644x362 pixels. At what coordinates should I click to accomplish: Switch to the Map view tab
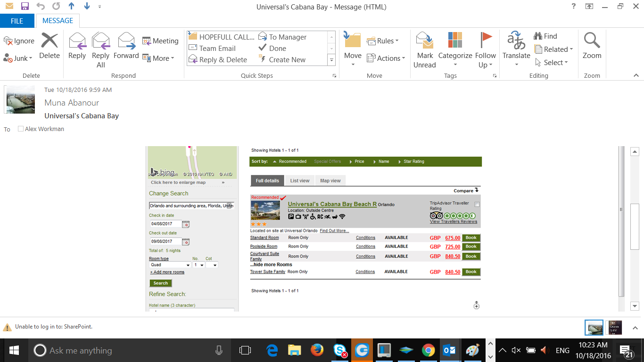pos(330,181)
